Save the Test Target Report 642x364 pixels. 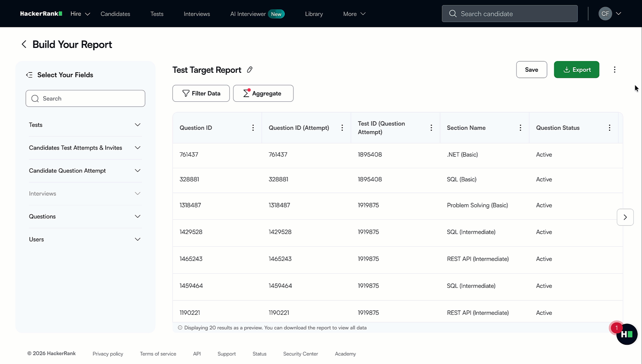coord(531,69)
